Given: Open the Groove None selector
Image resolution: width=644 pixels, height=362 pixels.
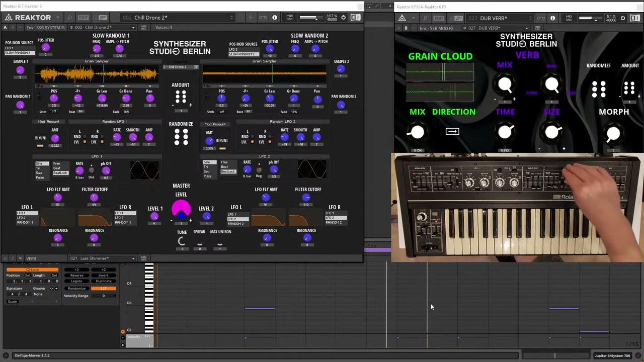Looking at the screenshot, I should tap(38, 294).
